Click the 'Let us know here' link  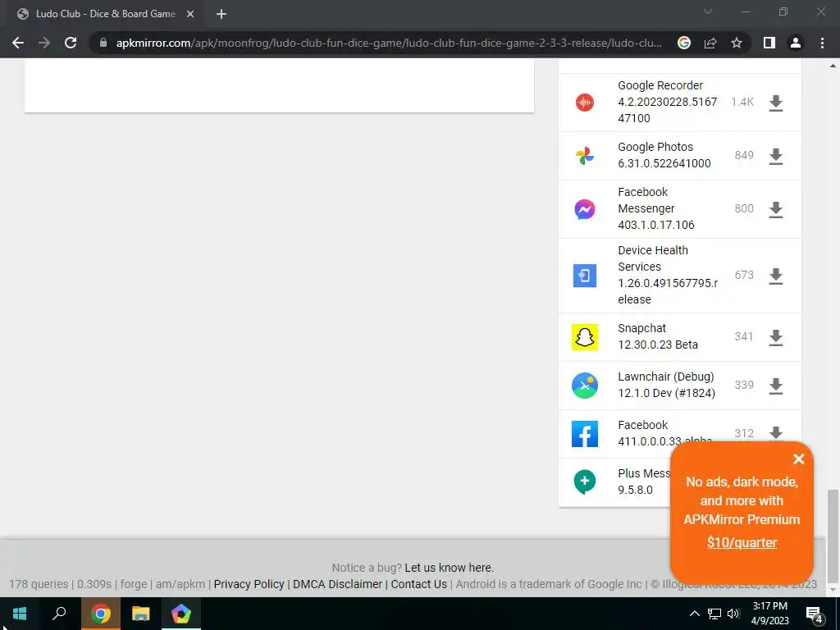coord(449,568)
